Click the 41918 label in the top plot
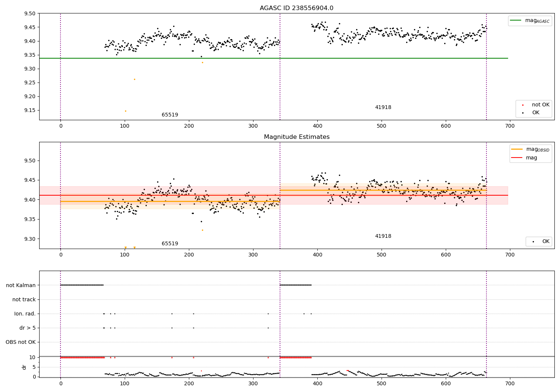The width and height of the screenshot is (560, 392). click(383, 107)
